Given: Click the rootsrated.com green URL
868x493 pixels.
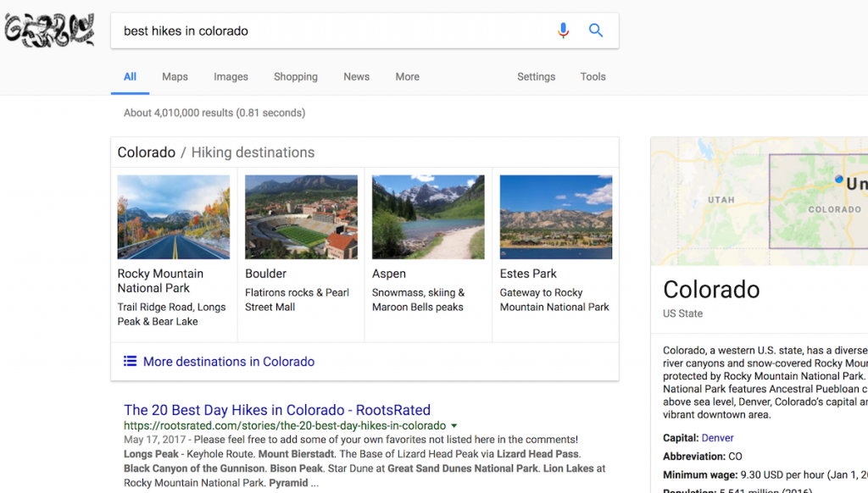Looking at the screenshot, I should [285, 426].
